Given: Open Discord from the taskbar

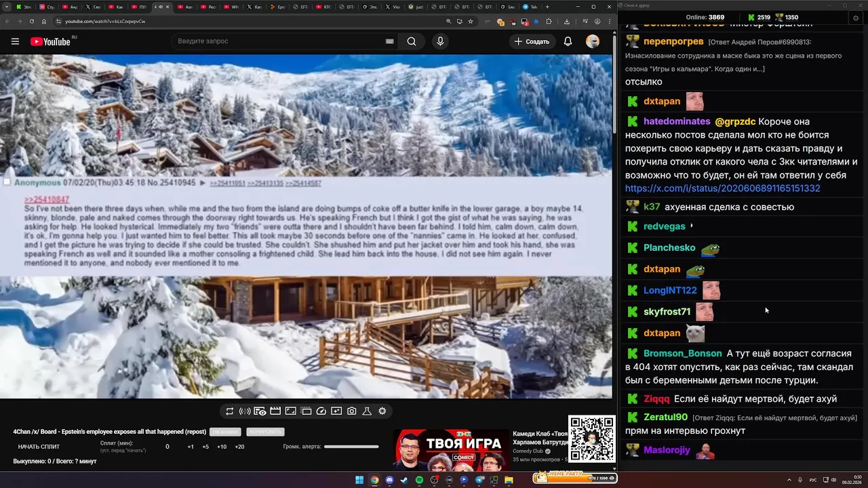Looking at the screenshot, I should coord(389,480).
